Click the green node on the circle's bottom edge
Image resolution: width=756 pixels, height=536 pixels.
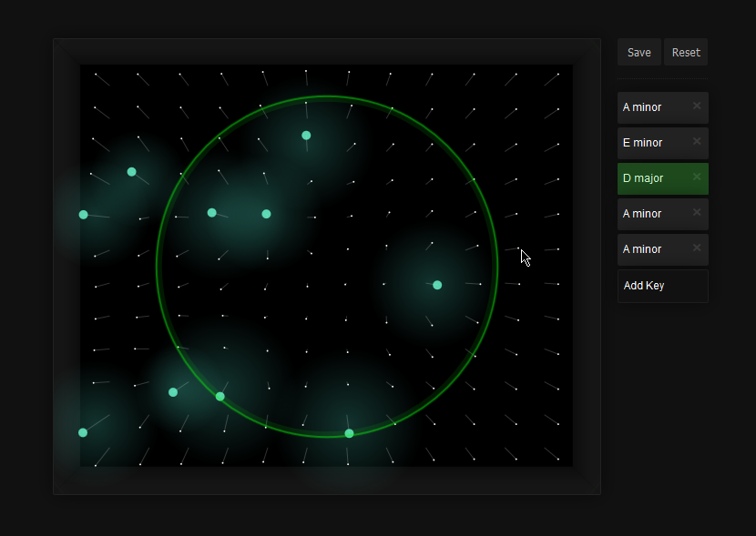[x=349, y=433]
